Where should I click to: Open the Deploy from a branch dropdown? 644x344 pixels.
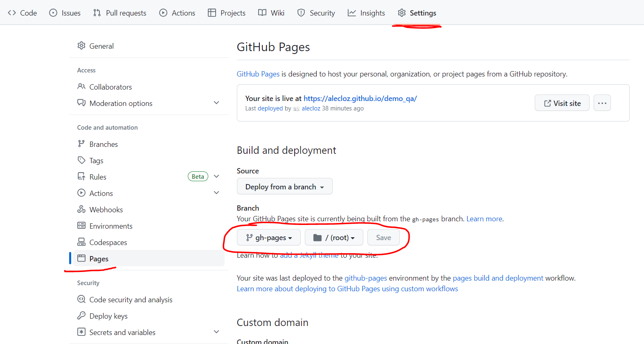pyautogui.click(x=284, y=187)
